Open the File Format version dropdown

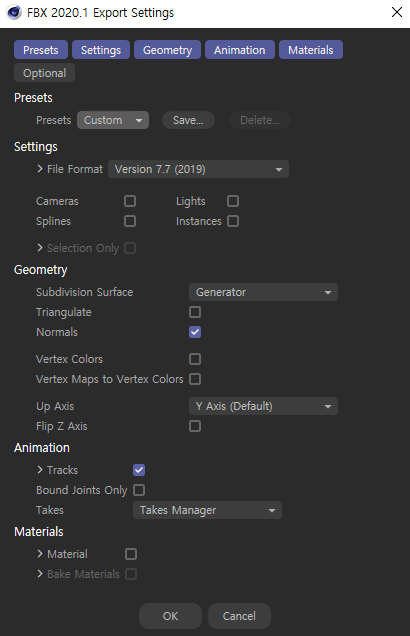pos(198,169)
